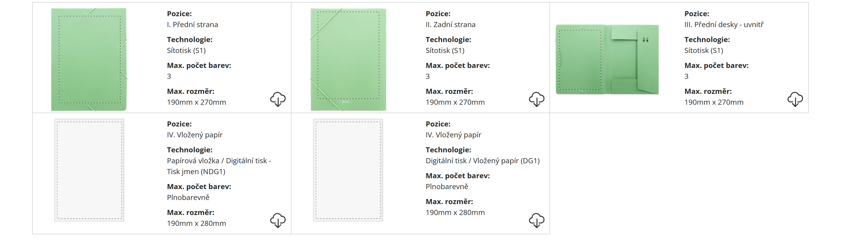Open the back side folder image with elastic bands

[x=348, y=60]
